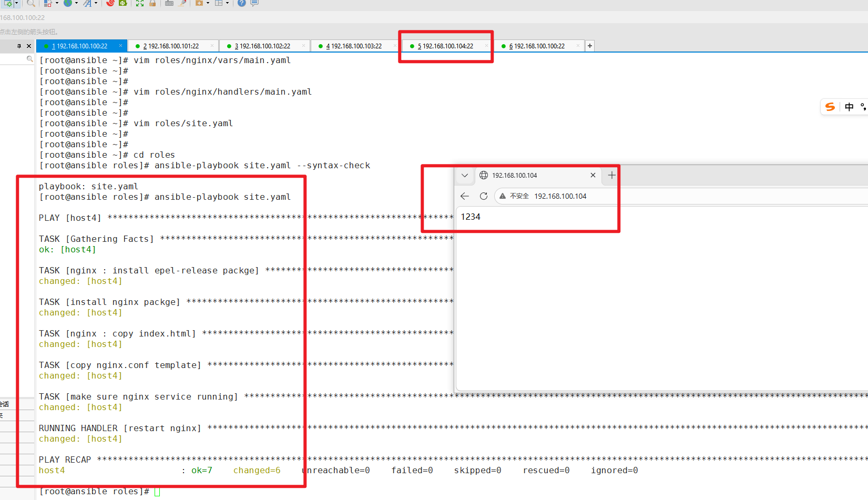
Task: Click the speech bubble feedback icon
Action: (254, 3)
